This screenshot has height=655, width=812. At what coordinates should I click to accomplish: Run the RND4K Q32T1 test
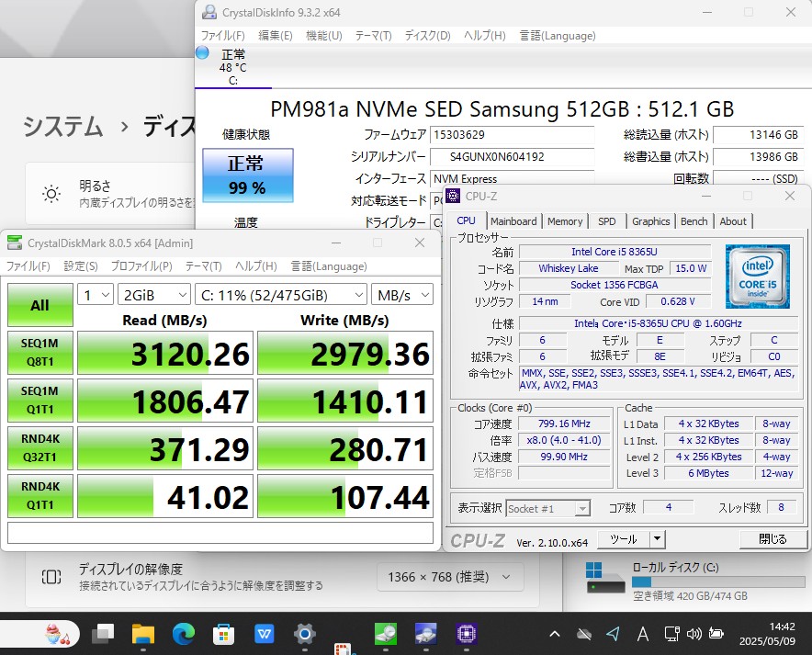pos(39,448)
